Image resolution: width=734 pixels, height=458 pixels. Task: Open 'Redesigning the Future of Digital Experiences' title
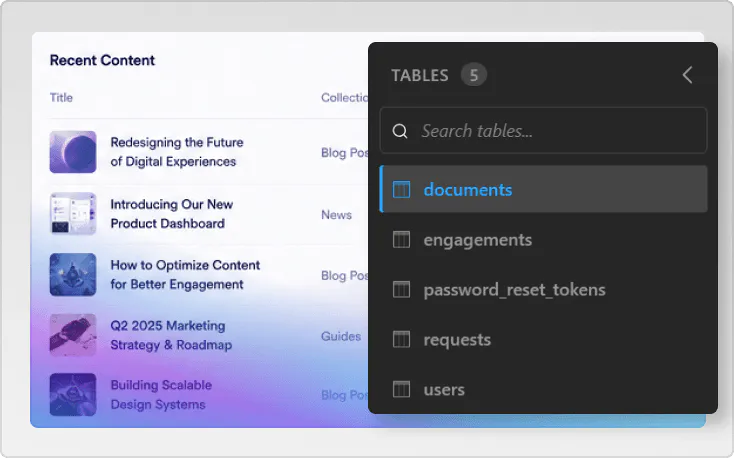coord(177,152)
